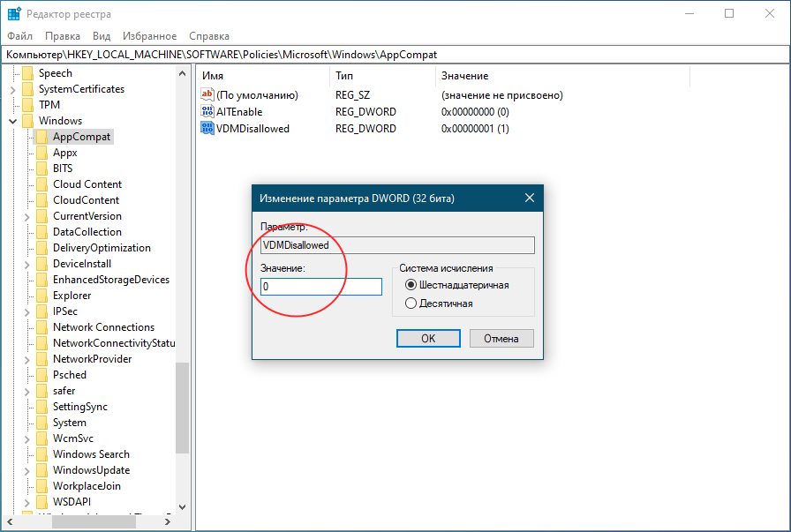This screenshot has height=532, width=791.
Task: Click value 0x00000000 (0) of AITEnable
Action: coord(475,112)
